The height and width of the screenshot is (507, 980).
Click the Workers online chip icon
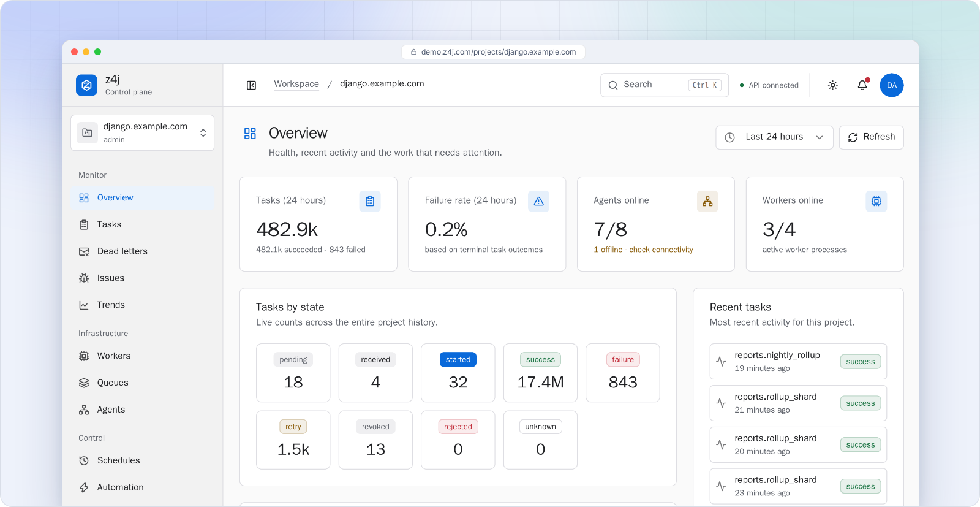876,201
